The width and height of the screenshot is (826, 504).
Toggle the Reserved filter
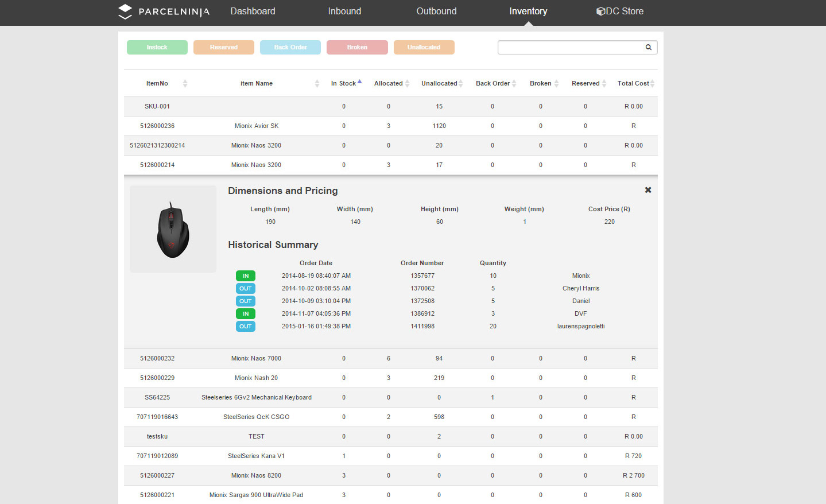pyautogui.click(x=224, y=47)
